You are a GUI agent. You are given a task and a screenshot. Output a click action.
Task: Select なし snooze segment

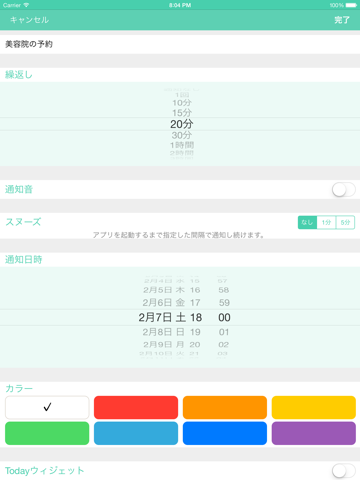pyautogui.click(x=307, y=222)
